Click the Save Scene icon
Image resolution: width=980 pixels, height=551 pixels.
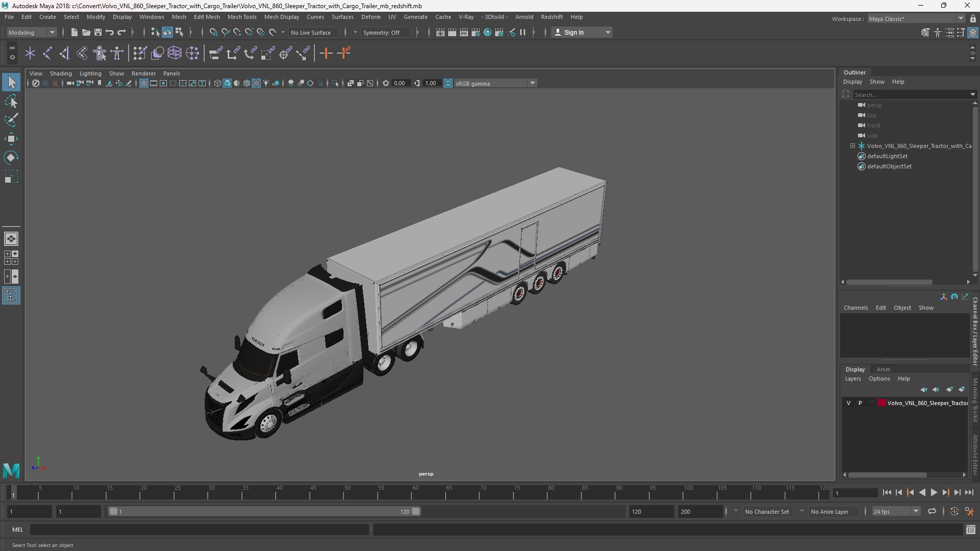click(97, 32)
